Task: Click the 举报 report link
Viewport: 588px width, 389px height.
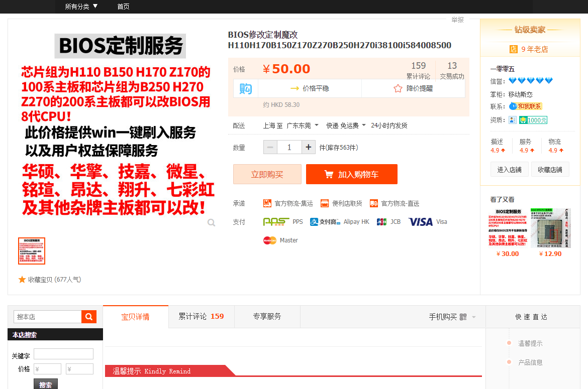Action: [457, 20]
